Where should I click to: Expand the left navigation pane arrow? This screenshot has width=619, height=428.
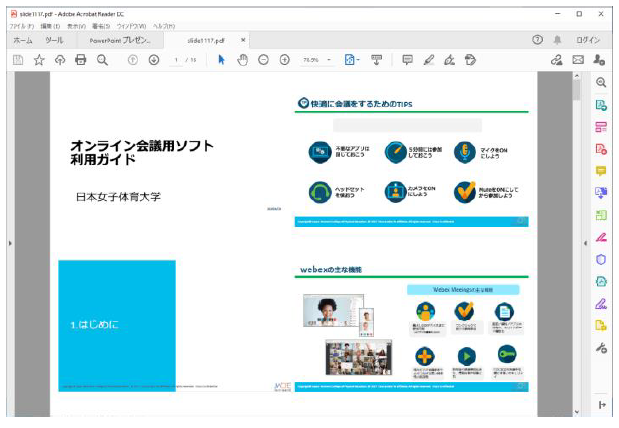[x=10, y=243]
